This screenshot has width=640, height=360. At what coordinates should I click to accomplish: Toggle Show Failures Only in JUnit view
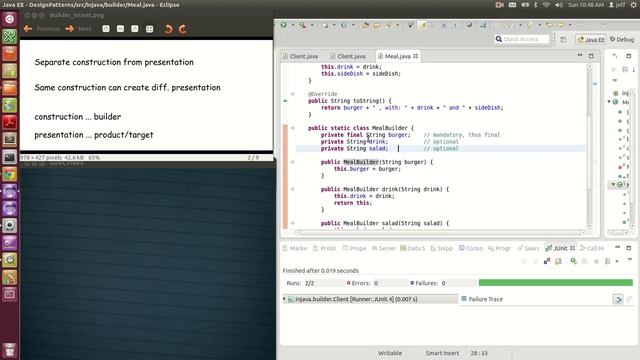point(547,261)
